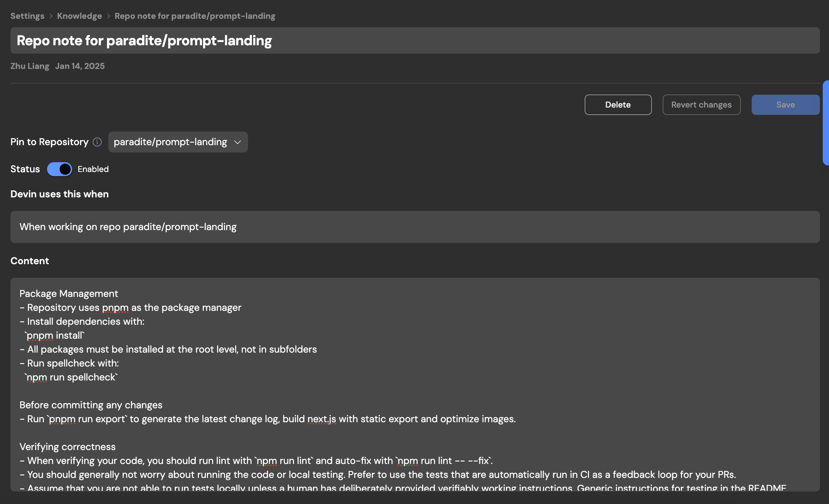Click the chevron arrow in repository dropdown

coord(238,142)
